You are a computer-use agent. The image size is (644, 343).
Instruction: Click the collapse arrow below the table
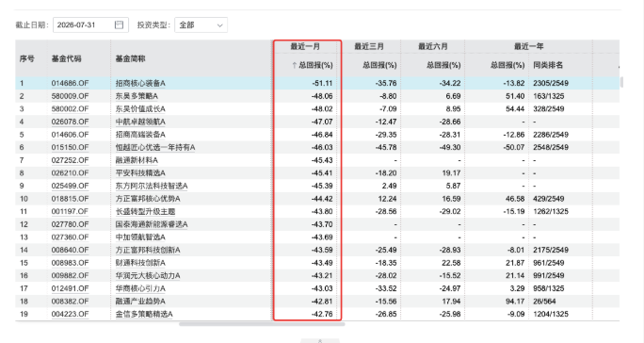[x=320, y=340]
